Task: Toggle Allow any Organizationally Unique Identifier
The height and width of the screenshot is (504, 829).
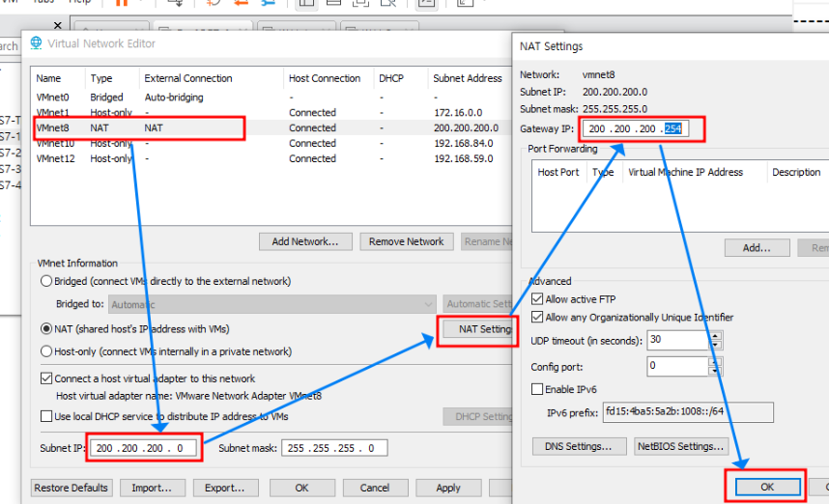Action: (x=537, y=317)
